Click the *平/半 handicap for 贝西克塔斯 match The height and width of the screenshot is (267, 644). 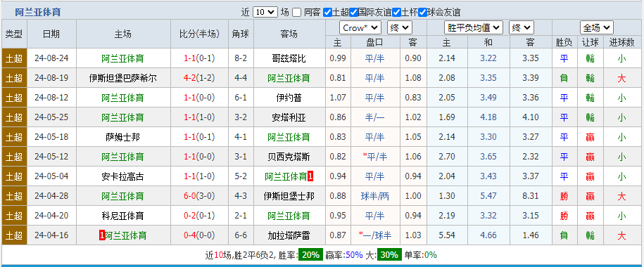pyautogui.click(x=374, y=157)
